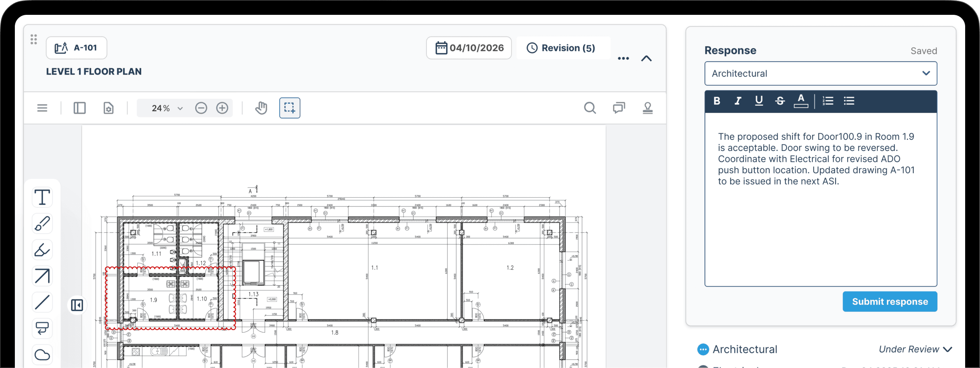Image resolution: width=980 pixels, height=368 pixels.
Task: Click room label 1.8 on the plan
Action: (335, 333)
